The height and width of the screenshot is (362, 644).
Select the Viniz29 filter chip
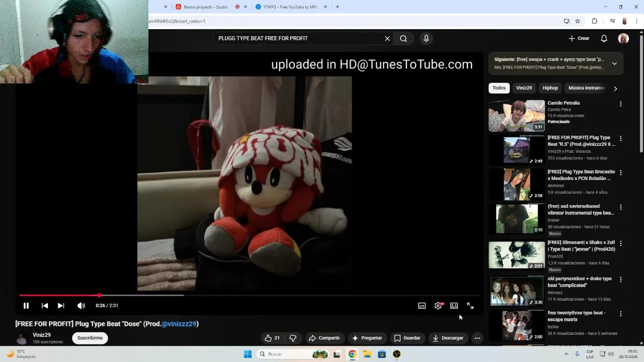524,88
